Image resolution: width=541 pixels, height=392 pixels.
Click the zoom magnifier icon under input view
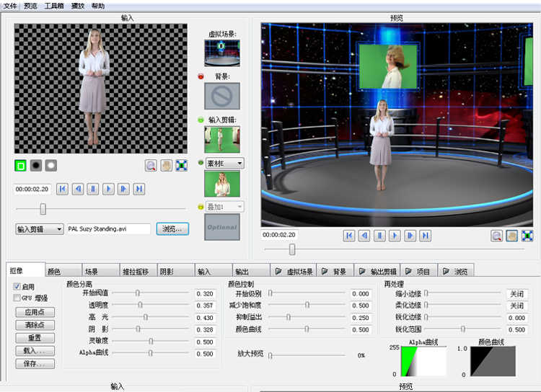[x=151, y=165]
